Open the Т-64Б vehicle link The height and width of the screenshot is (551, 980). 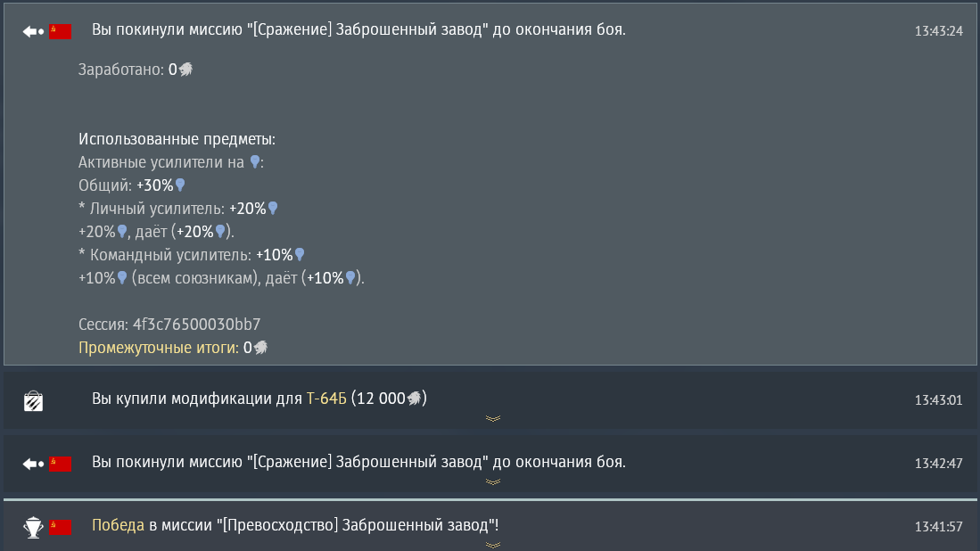tap(326, 399)
